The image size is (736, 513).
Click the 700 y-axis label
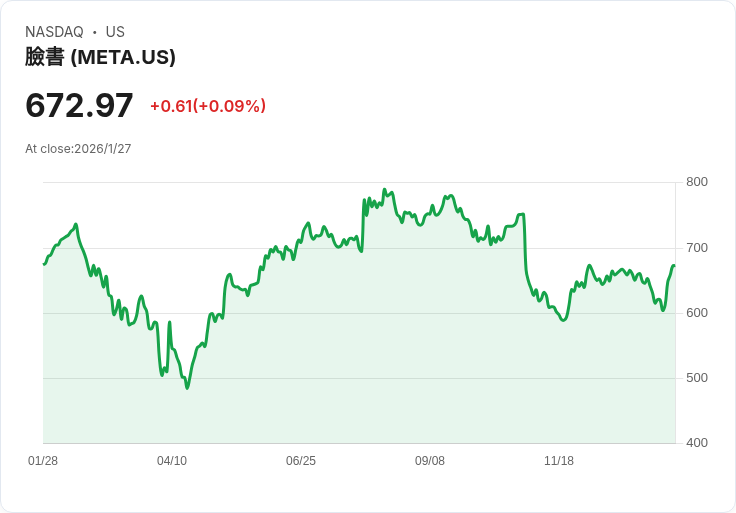coord(697,247)
